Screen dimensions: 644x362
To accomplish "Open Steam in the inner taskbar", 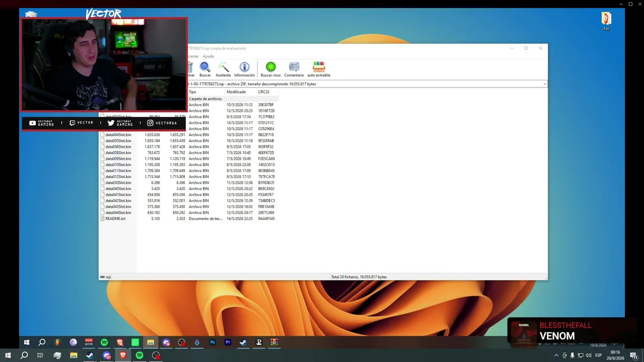I will click(x=243, y=342).
